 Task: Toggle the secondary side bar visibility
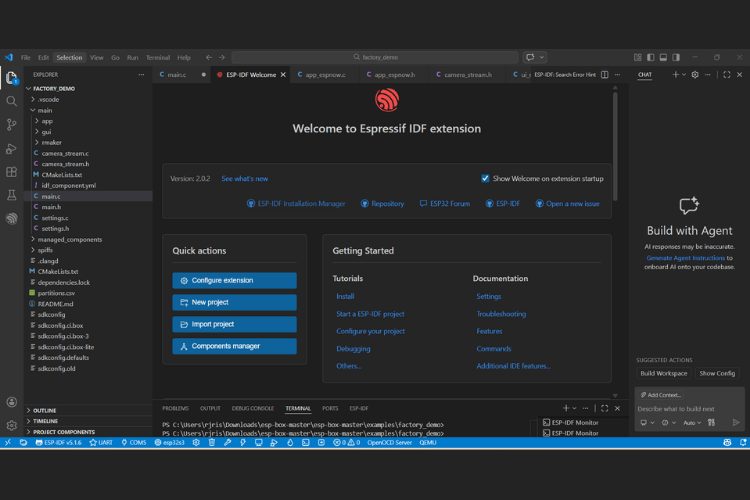[676, 57]
